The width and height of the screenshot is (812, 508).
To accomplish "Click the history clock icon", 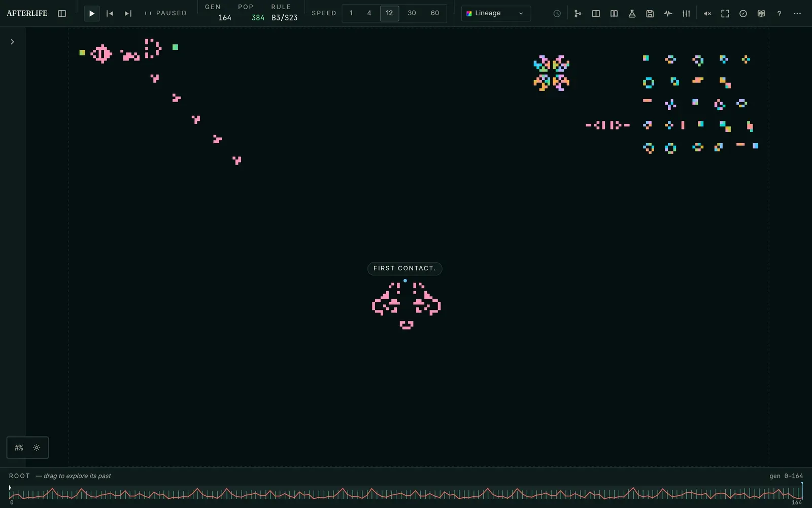I will [x=557, y=14].
